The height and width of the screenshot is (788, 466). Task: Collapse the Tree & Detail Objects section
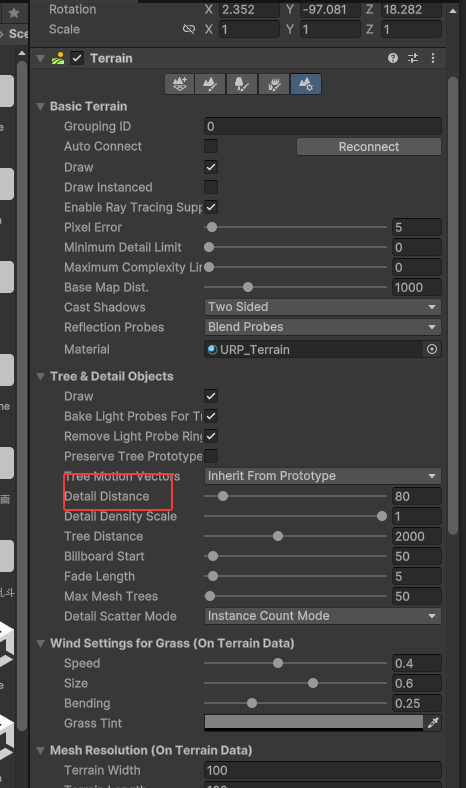(41, 376)
